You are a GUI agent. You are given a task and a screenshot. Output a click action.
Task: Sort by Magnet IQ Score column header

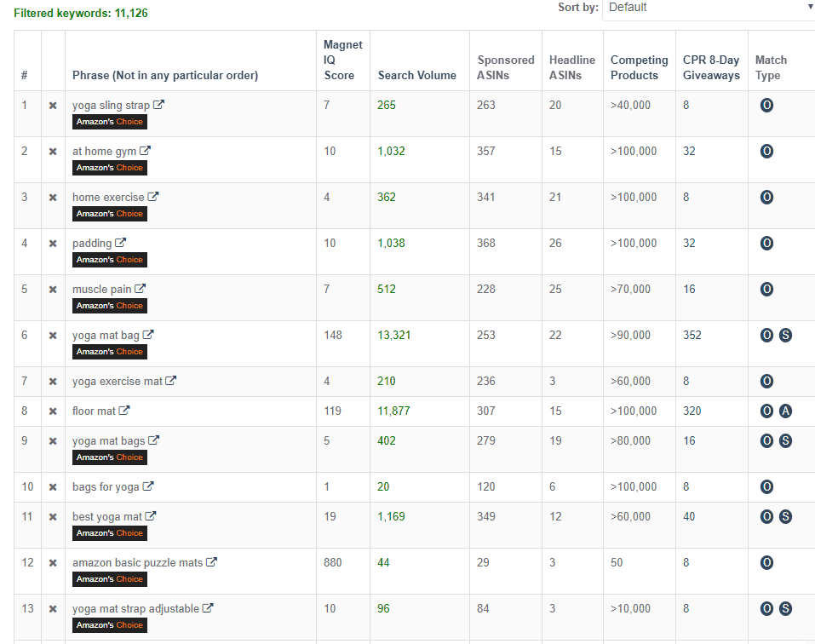click(342, 60)
